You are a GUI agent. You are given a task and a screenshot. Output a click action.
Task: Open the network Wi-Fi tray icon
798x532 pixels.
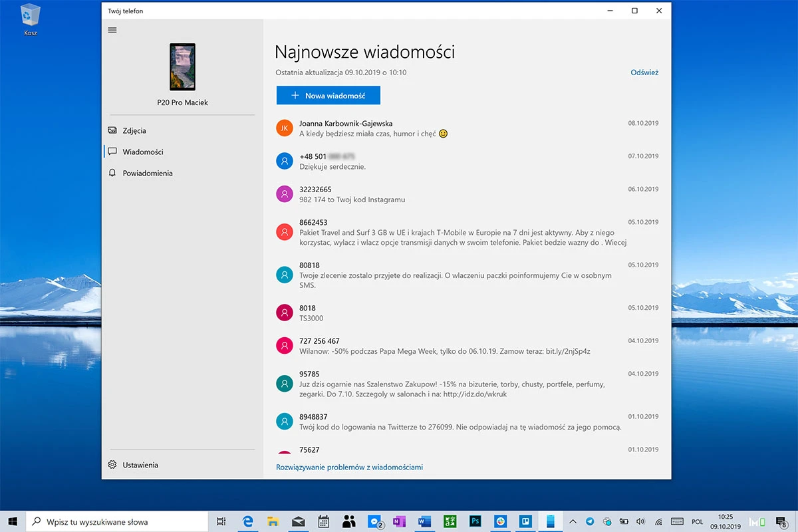(x=658, y=521)
